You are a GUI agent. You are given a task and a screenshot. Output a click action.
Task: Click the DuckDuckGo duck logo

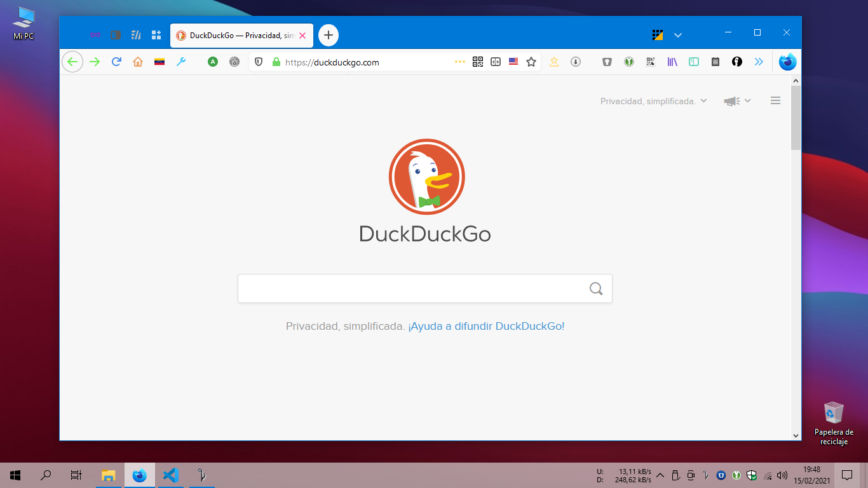(427, 177)
